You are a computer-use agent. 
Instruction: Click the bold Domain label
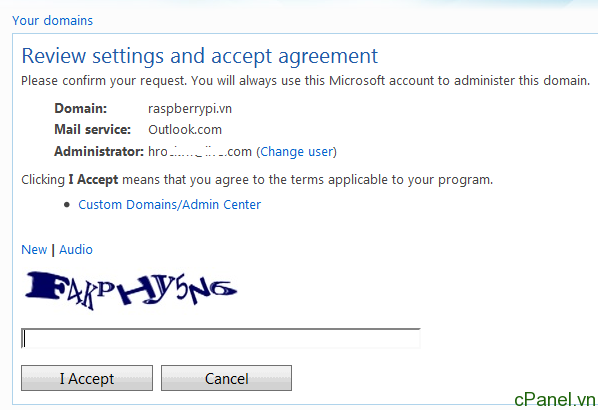coord(81,109)
